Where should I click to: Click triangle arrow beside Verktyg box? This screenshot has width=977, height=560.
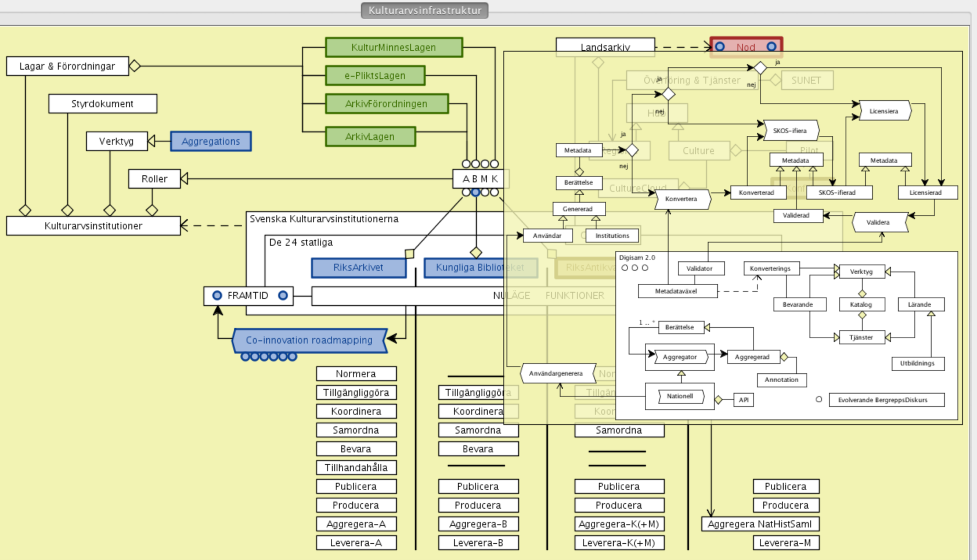151,141
